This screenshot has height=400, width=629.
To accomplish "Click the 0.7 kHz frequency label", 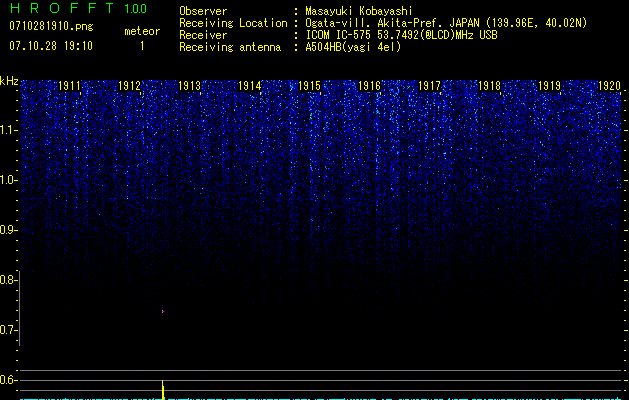I will point(8,330).
